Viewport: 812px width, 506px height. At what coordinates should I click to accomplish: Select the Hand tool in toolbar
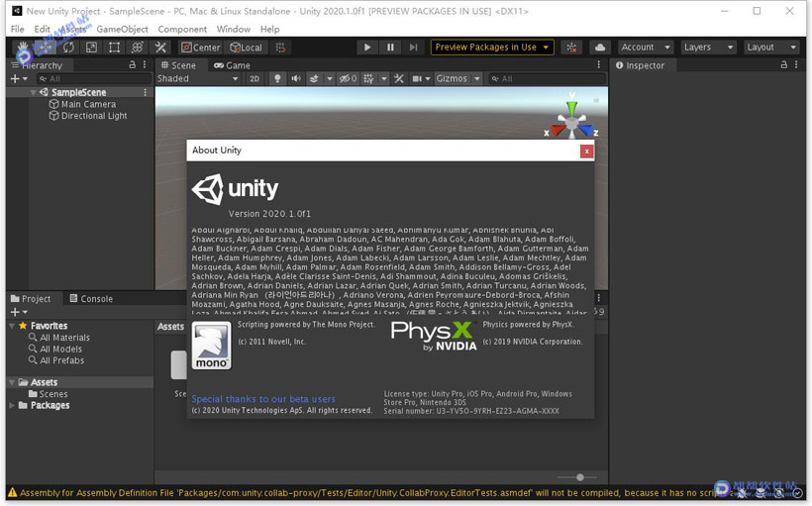[x=23, y=48]
